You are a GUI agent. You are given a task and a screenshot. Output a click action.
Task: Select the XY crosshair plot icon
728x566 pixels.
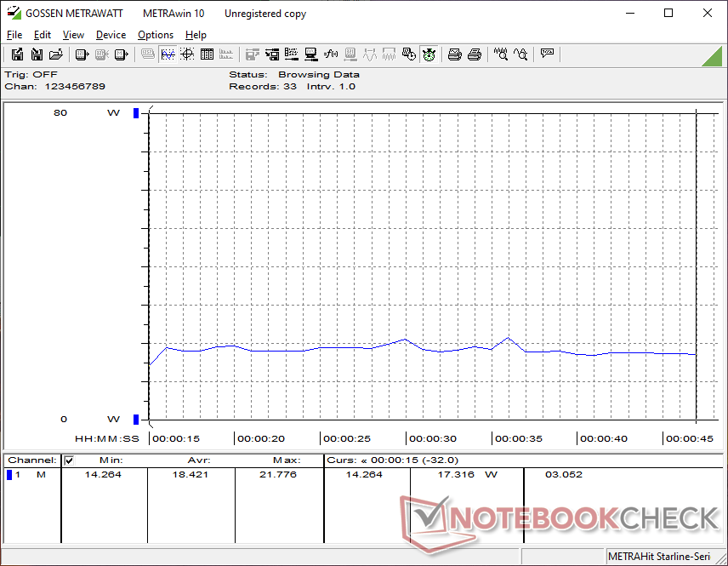[187, 54]
